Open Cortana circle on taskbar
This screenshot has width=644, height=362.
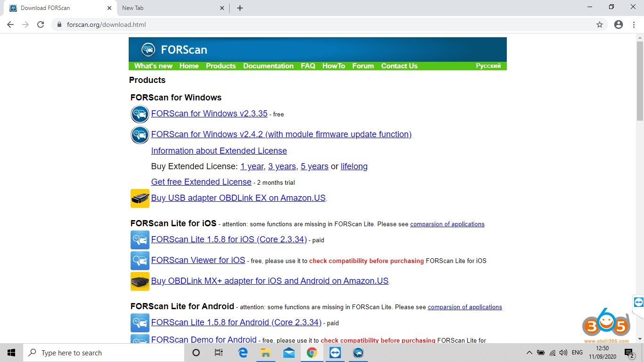tap(196, 353)
